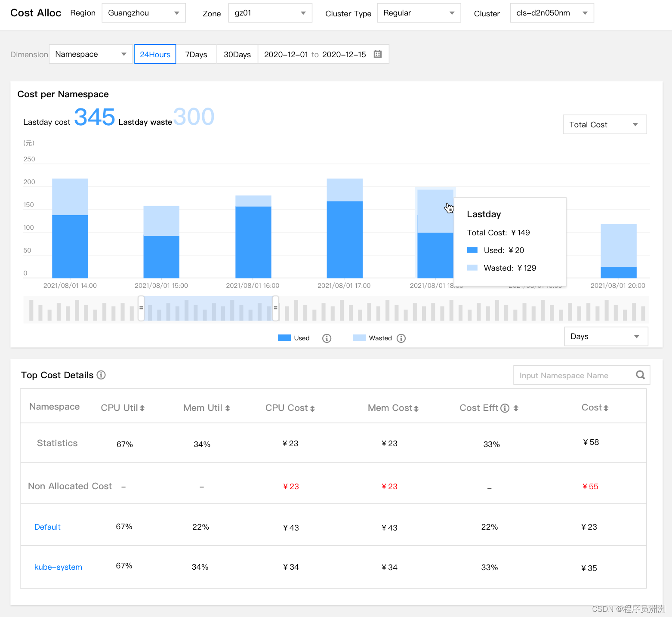Click Lastday waste value 300
Viewport: 672px width, 617px height.
[x=194, y=117]
